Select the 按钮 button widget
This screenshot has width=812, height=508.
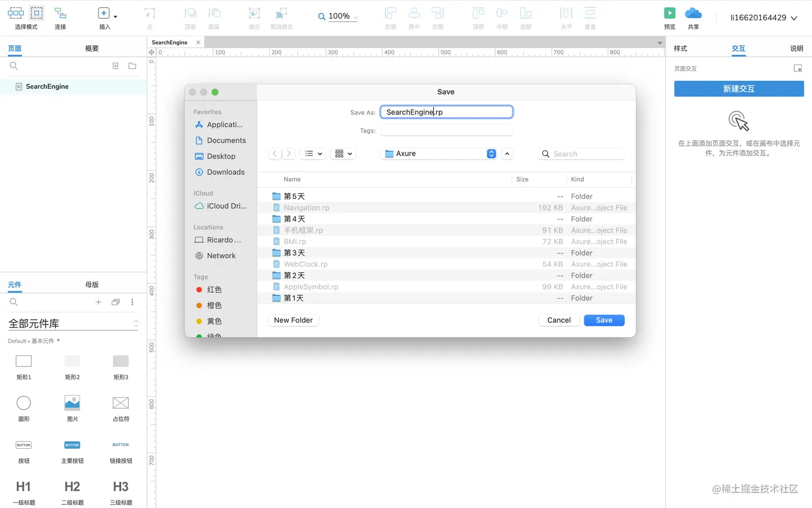click(24, 452)
